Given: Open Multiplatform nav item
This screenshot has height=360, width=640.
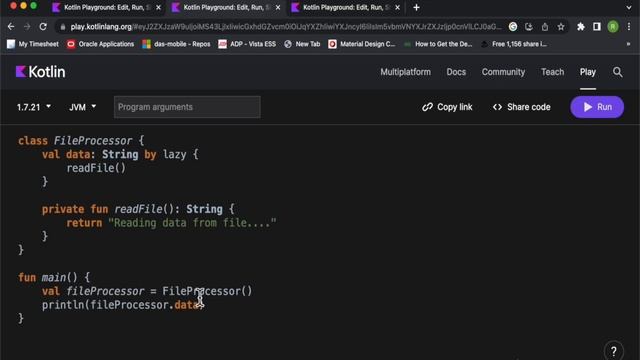Looking at the screenshot, I should click(405, 72).
